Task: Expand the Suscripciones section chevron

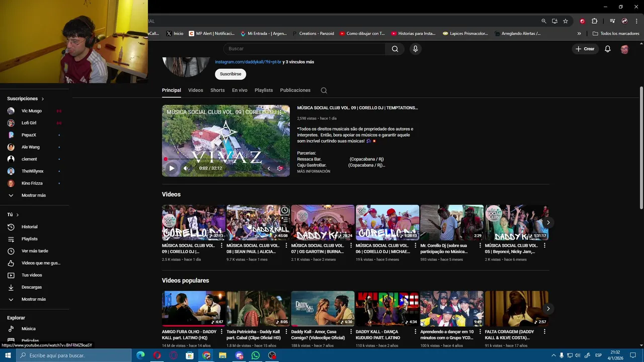Action: [x=43, y=99]
